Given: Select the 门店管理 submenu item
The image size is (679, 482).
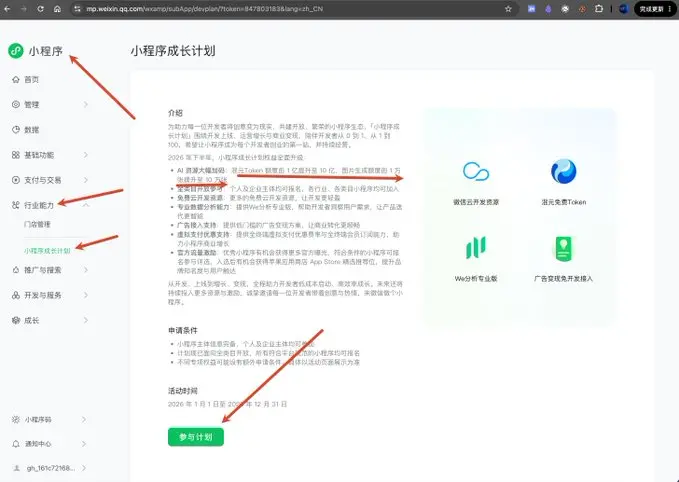Looking at the screenshot, I should pyautogui.click(x=37, y=224).
